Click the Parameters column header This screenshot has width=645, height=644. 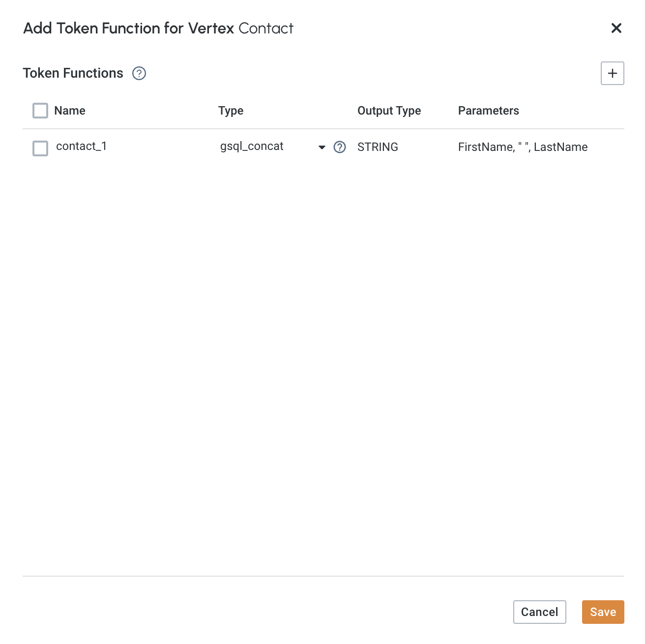(x=488, y=111)
